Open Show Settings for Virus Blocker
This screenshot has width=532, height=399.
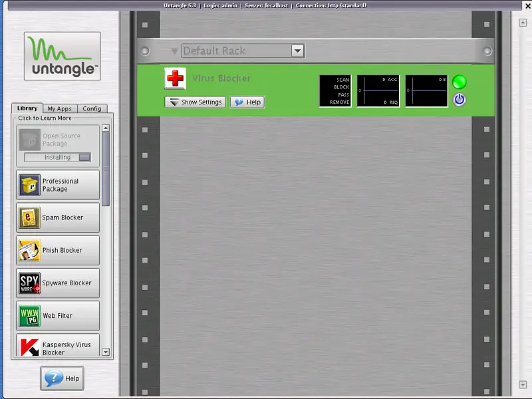195,102
